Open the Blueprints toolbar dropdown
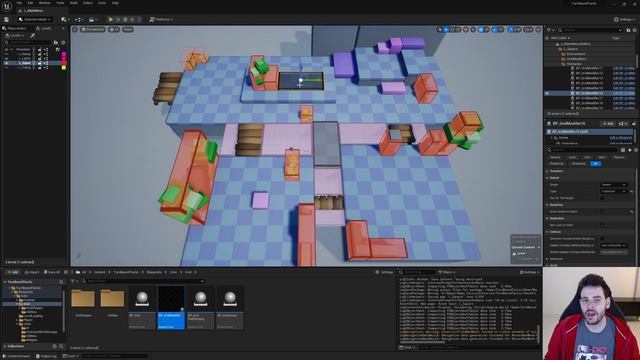The image size is (640, 360). 78,19
